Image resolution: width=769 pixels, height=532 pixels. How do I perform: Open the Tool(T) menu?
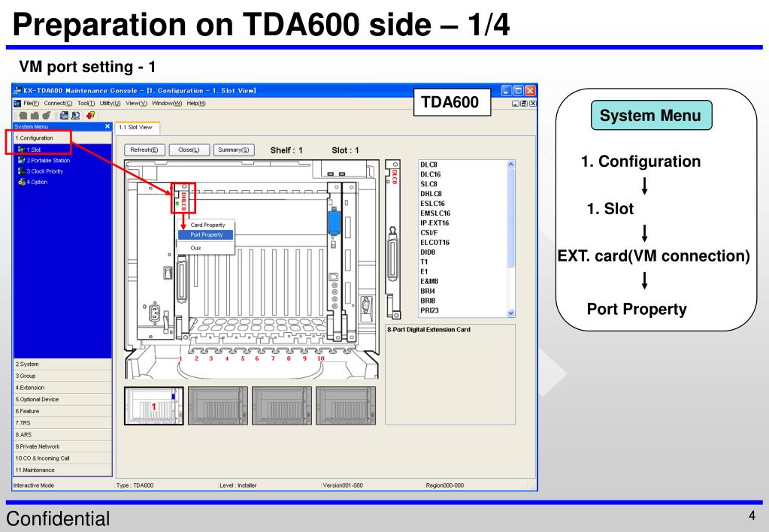86,104
